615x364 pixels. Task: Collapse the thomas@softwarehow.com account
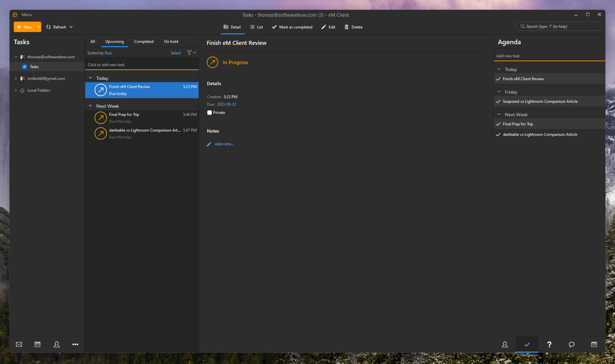(16, 57)
